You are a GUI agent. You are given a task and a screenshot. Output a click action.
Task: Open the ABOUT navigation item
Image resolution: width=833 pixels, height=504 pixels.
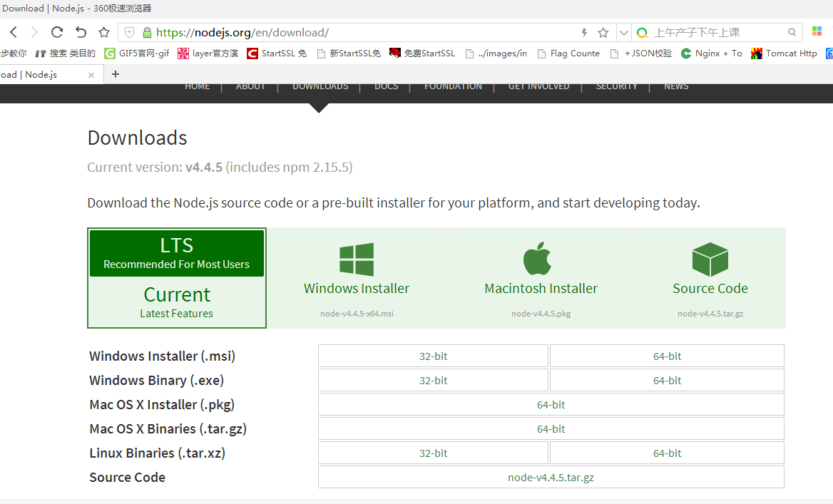[x=250, y=86]
